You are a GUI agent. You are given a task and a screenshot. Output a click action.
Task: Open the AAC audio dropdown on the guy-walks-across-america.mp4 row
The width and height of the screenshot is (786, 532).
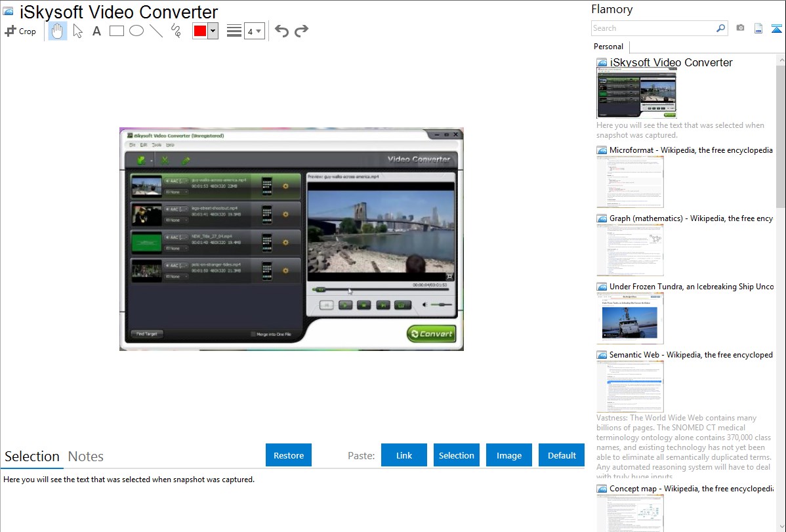coord(176,181)
